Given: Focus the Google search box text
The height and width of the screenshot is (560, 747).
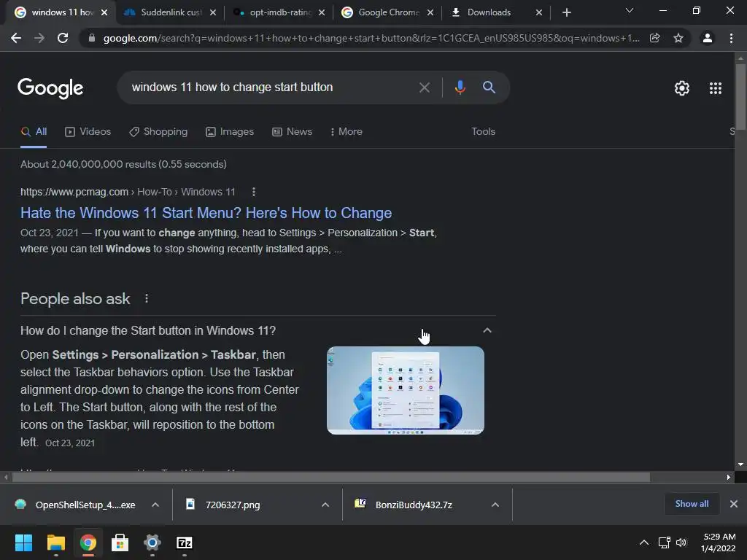Looking at the screenshot, I should pos(232,87).
